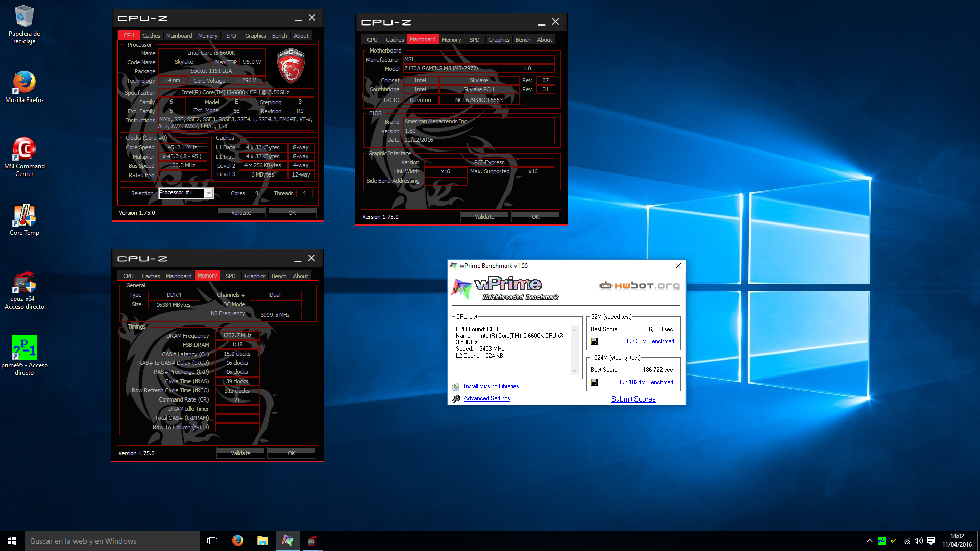The height and width of the screenshot is (551, 980).
Task: Click Validate in the Memory window
Action: click(240, 453)
